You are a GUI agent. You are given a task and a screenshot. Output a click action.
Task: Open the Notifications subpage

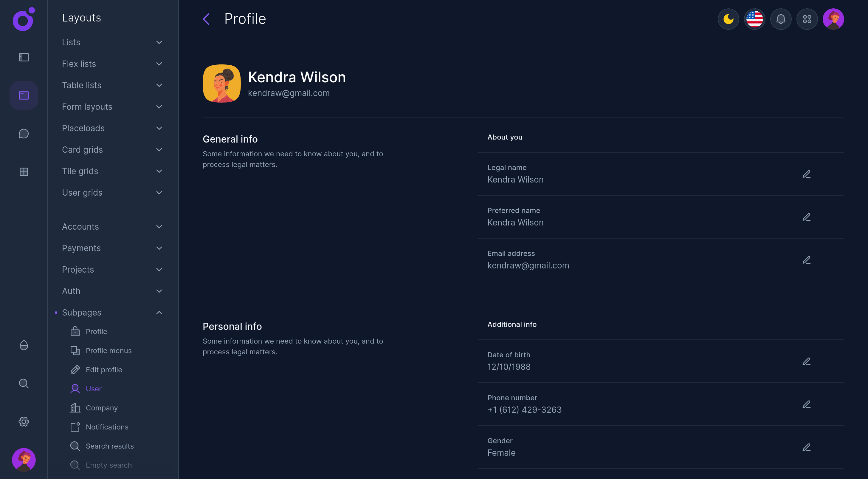click(x=107, y=427)
